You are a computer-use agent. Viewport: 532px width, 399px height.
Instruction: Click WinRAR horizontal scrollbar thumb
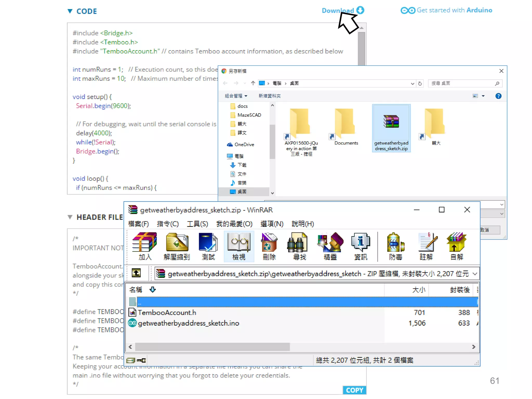212,347
